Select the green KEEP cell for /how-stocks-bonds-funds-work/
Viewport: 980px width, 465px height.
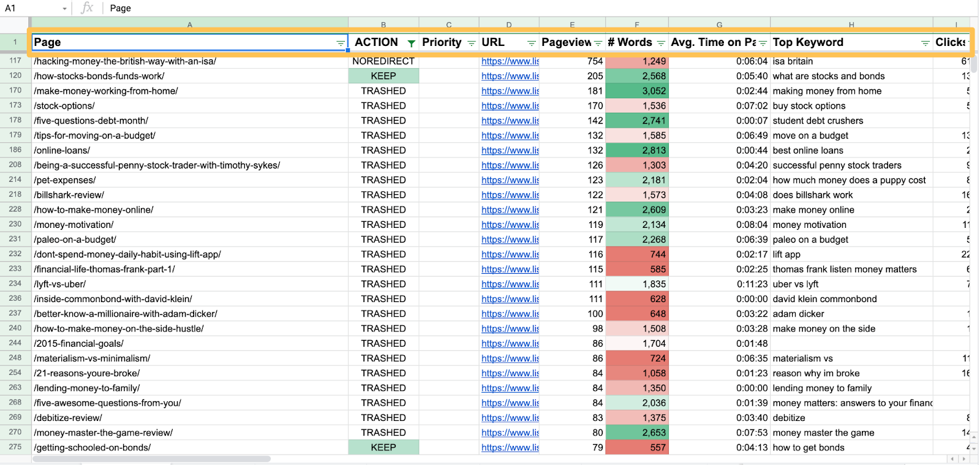pyautogui.click(x=383, y=76)
